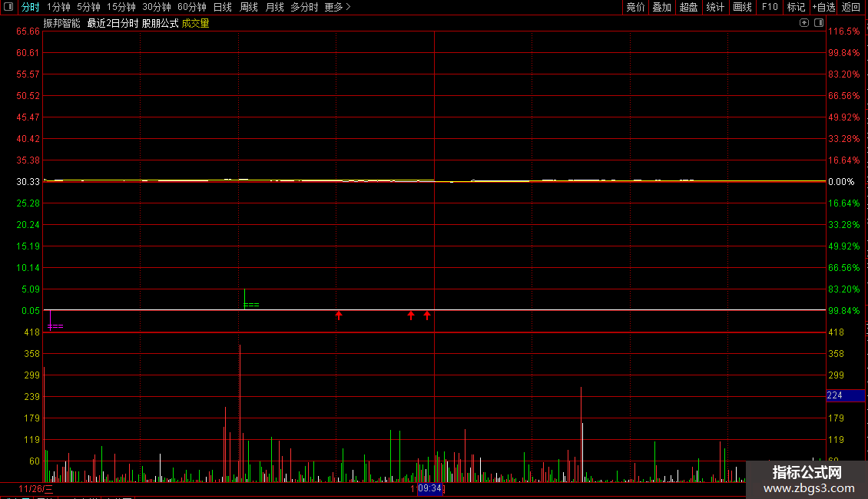Switch to the 分时 intraday tab
868x499 pixels.
(x=31, y=7)
